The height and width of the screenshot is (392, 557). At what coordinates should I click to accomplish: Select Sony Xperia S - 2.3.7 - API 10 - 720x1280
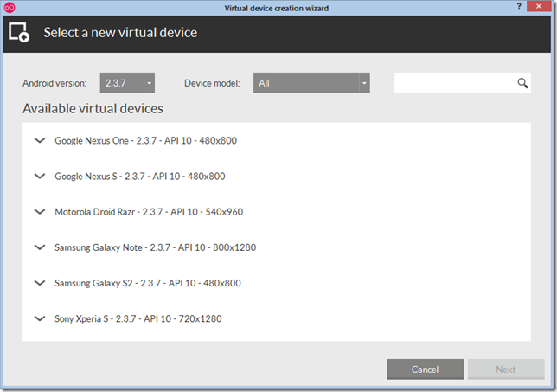(x=138, y=318)
